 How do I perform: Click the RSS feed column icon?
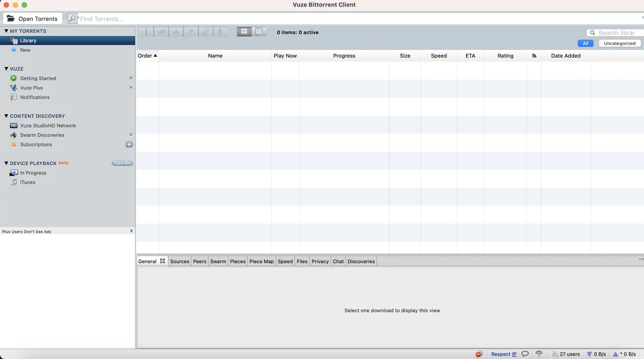[x=534, y=56]
